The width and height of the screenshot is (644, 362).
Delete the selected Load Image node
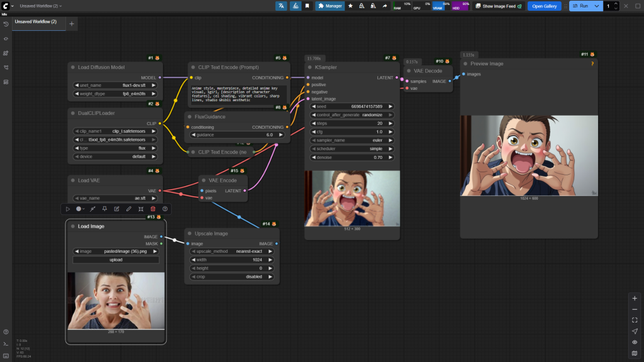point(153,209)
